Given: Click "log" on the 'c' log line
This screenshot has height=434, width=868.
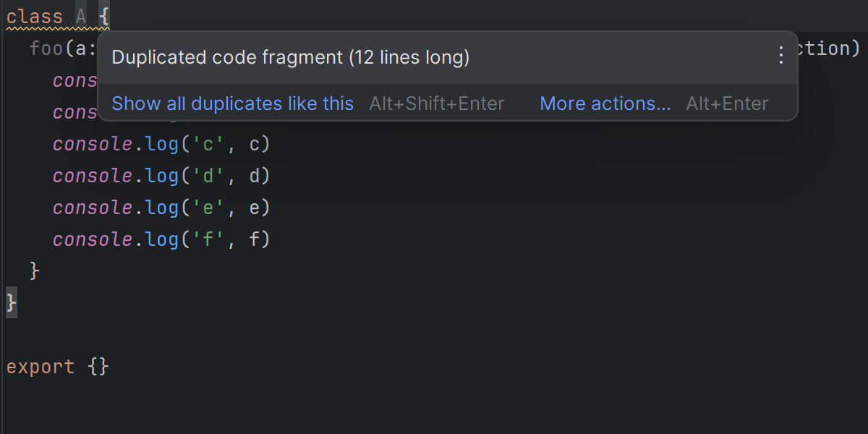Looking at the screenshot, I should (x=162, y=144).
